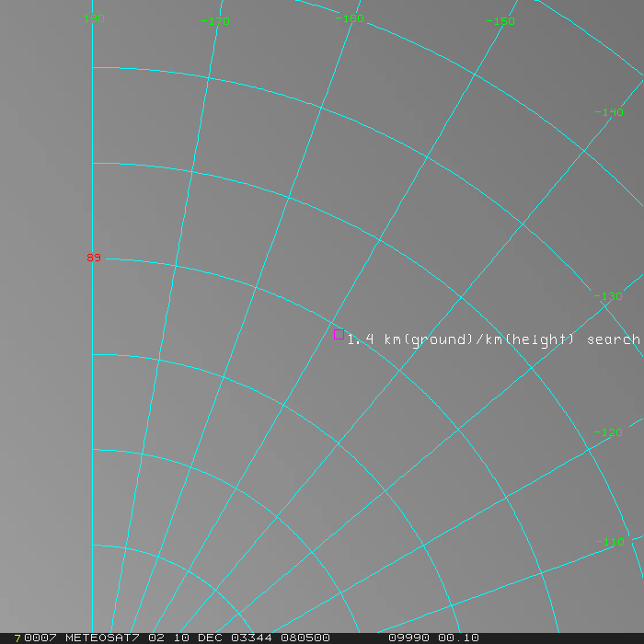The image size is (644, 644).
Task: Click the green '-150' longitude label
Action: pos(500,21)
